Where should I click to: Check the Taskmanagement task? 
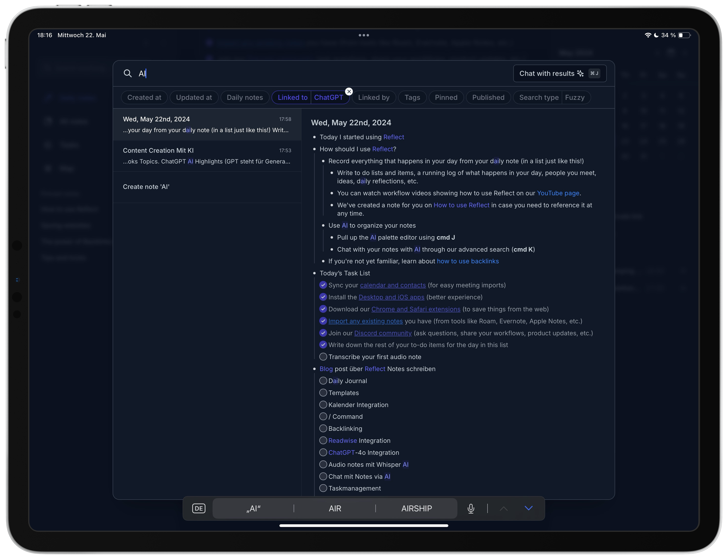[x=323, y=488]
